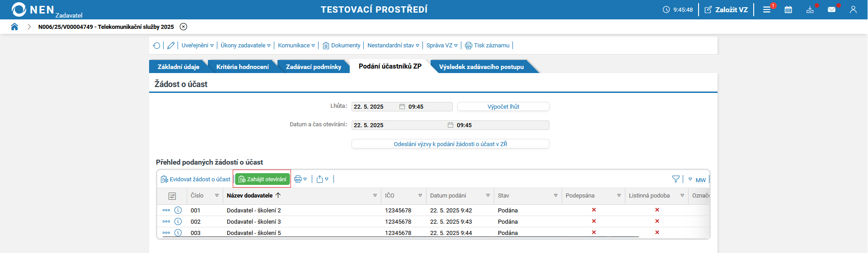Click the Založit VZ button
Image resolution: width=868 pixels, height=253 pixels.
726,9
